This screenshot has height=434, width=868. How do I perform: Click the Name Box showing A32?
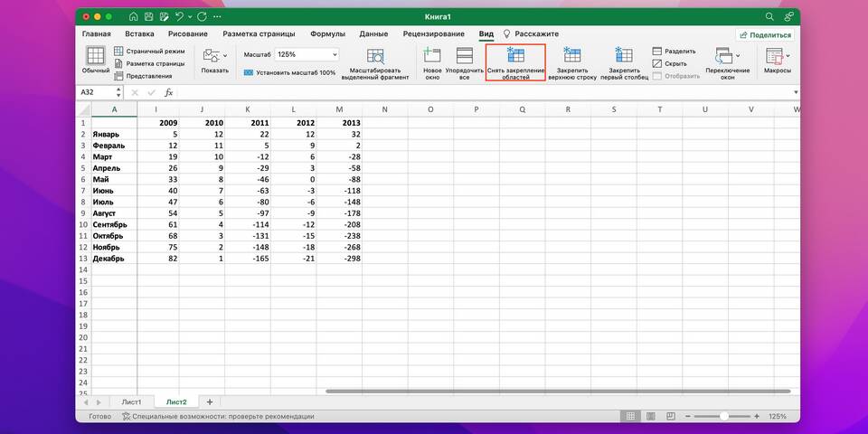coord(94,92)
